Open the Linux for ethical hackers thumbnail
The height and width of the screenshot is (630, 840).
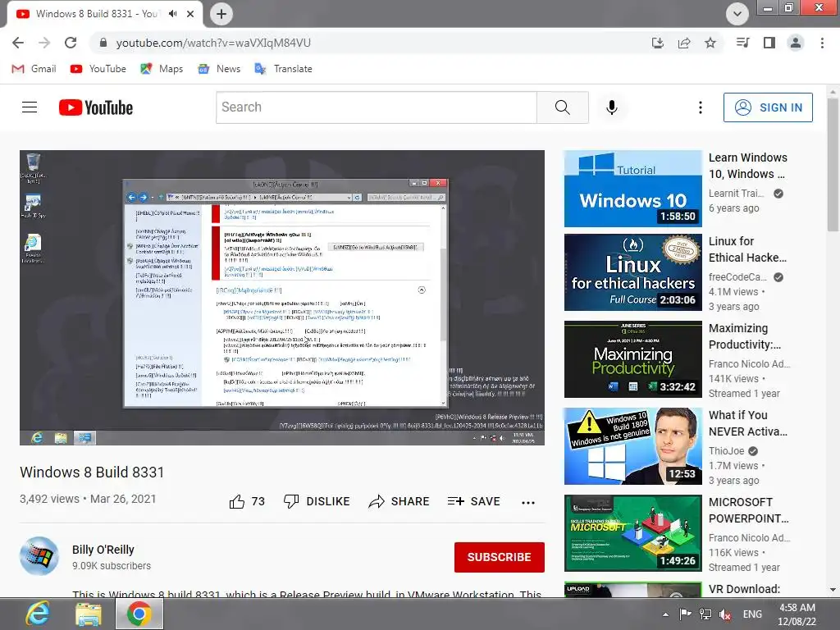click(632, 272)
